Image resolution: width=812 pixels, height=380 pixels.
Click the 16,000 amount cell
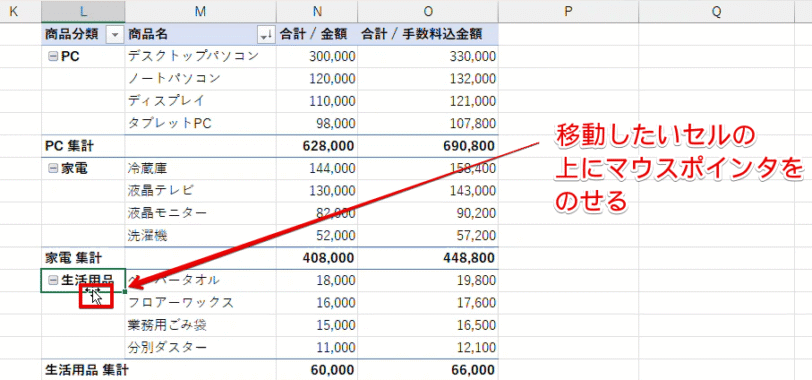coord(316,302)
